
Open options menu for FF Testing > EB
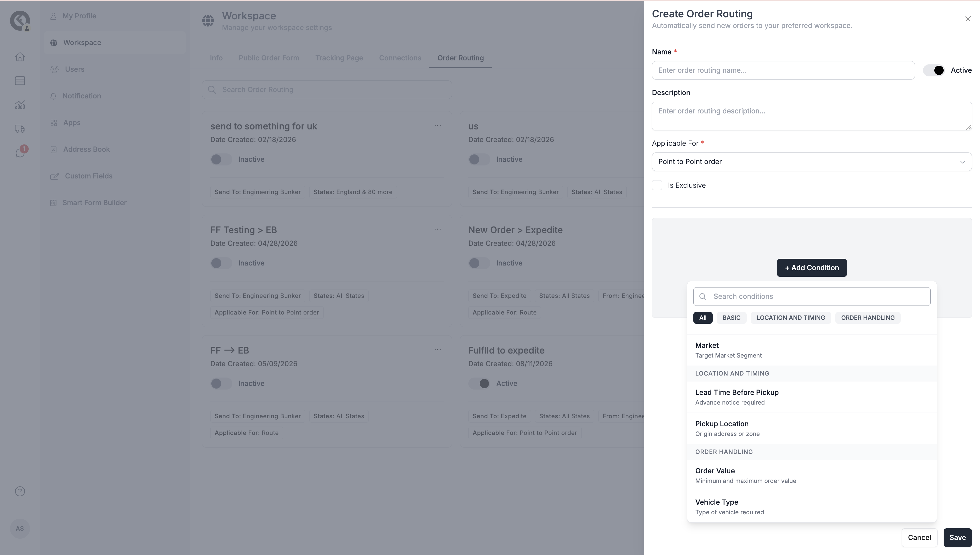tap(438, 229)
